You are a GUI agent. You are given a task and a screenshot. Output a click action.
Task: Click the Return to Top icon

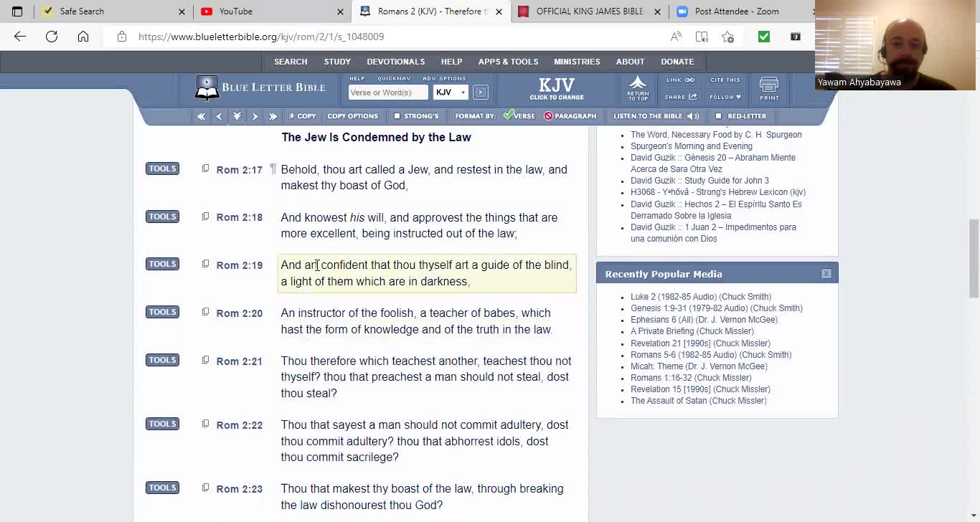pyautogui.click(x=638, y=87)
